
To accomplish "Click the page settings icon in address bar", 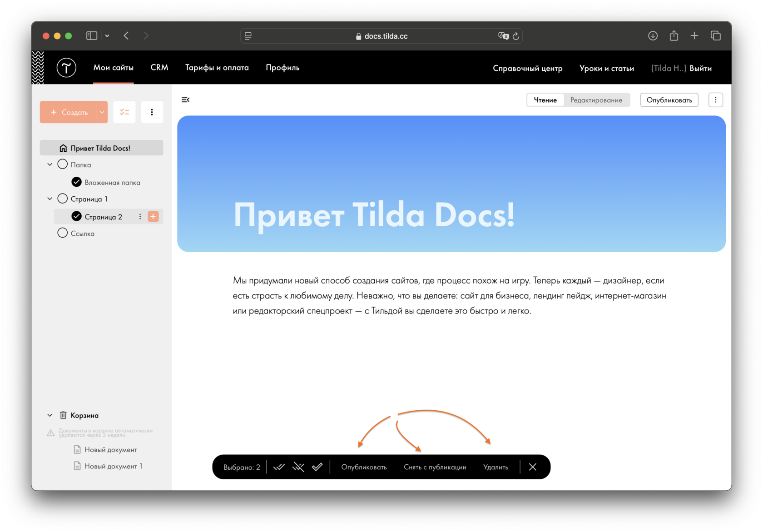I will pyautogui.click(x=248, y=36).
